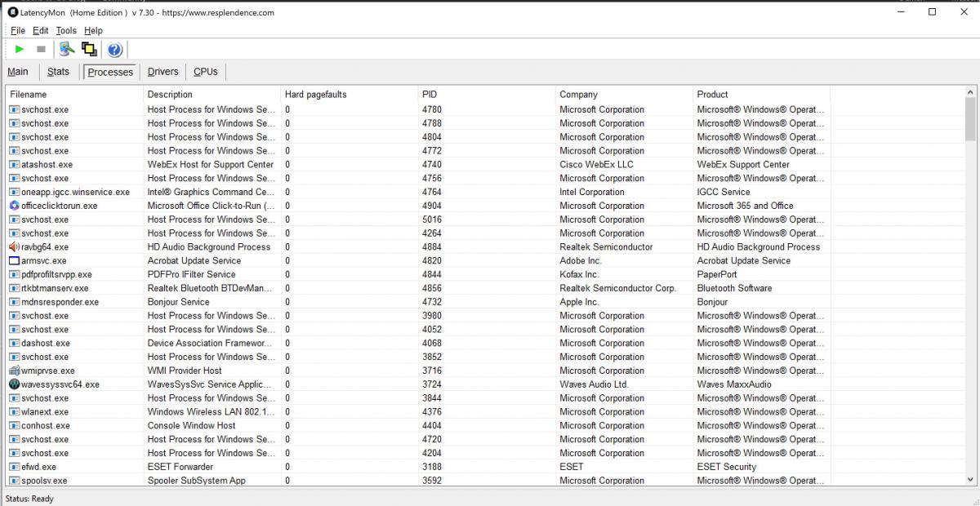Click the icon beside rtkbtmanserv.exe
This screenshot has height=506, width=980.
click(14, 289)
